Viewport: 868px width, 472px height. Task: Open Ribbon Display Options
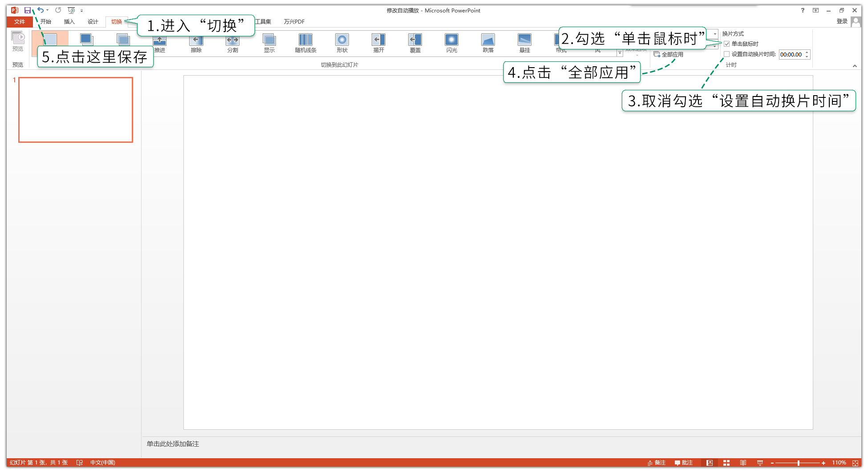pyautogui.click(x=815, y=10)
